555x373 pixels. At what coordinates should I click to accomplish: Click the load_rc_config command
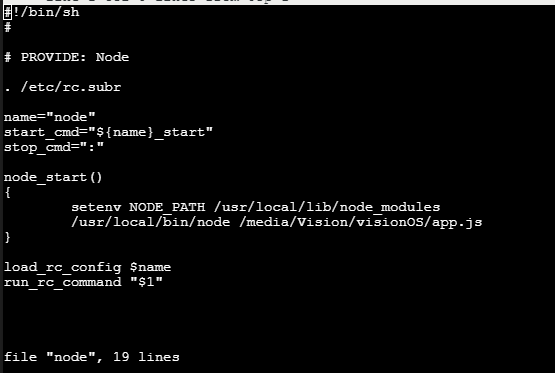click(x=62, y=267)
